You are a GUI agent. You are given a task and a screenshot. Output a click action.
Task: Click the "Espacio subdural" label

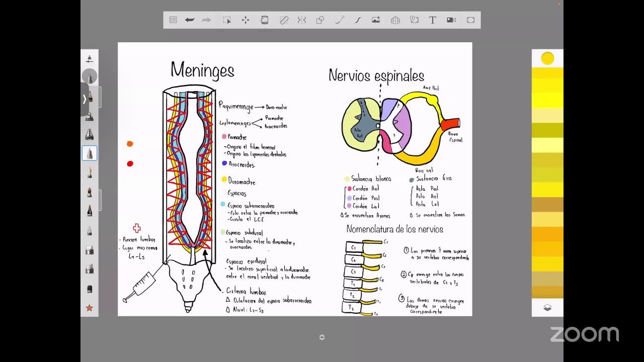pos(244,233)
